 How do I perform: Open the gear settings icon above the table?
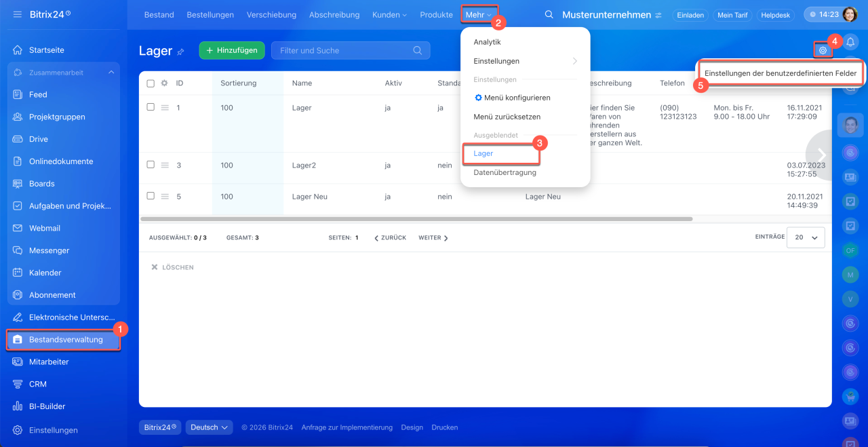pos(823,50)
